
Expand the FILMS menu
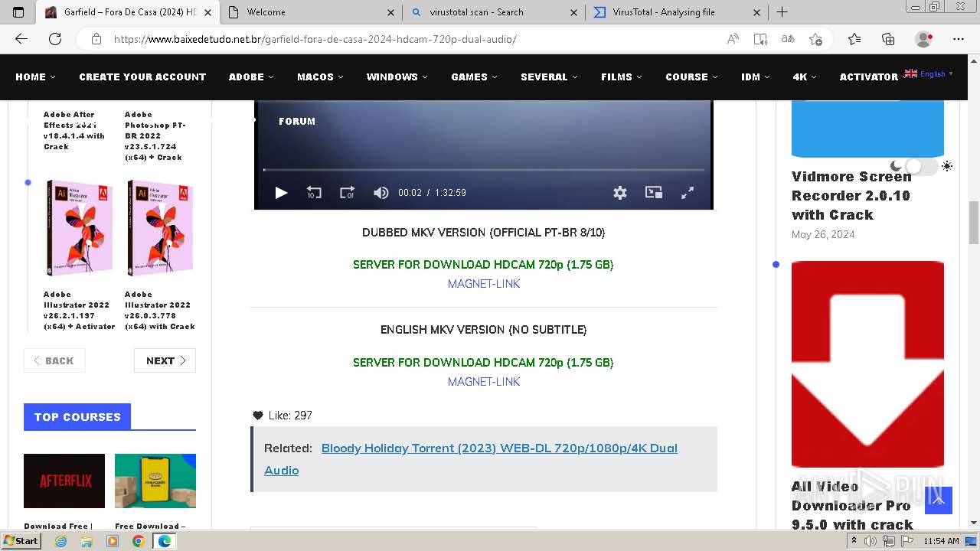pyautogui.click(x=621, y=77)
